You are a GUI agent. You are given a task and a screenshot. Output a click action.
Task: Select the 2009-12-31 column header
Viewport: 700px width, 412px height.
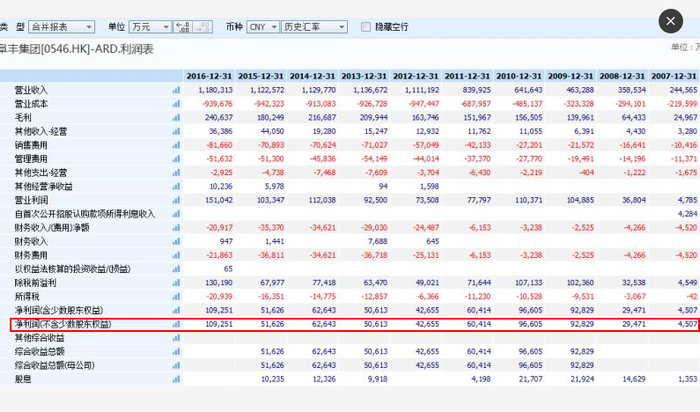point(571,76)
